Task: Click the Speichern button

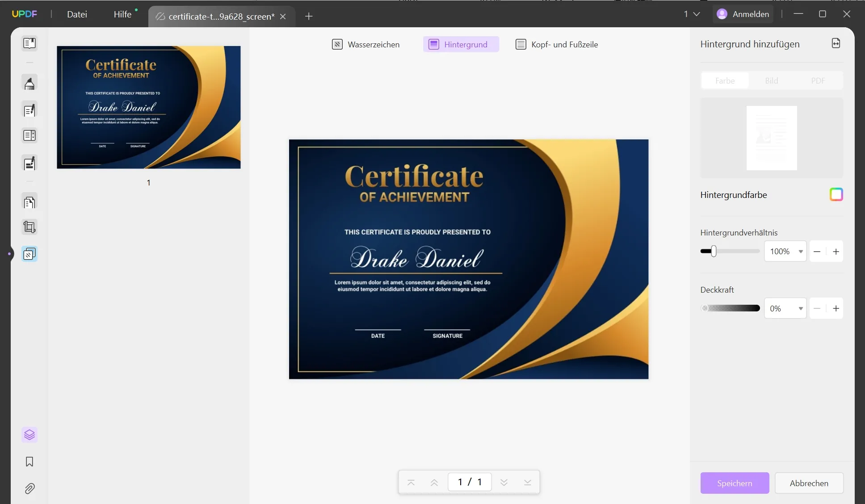Action: (x=735, y=483)
